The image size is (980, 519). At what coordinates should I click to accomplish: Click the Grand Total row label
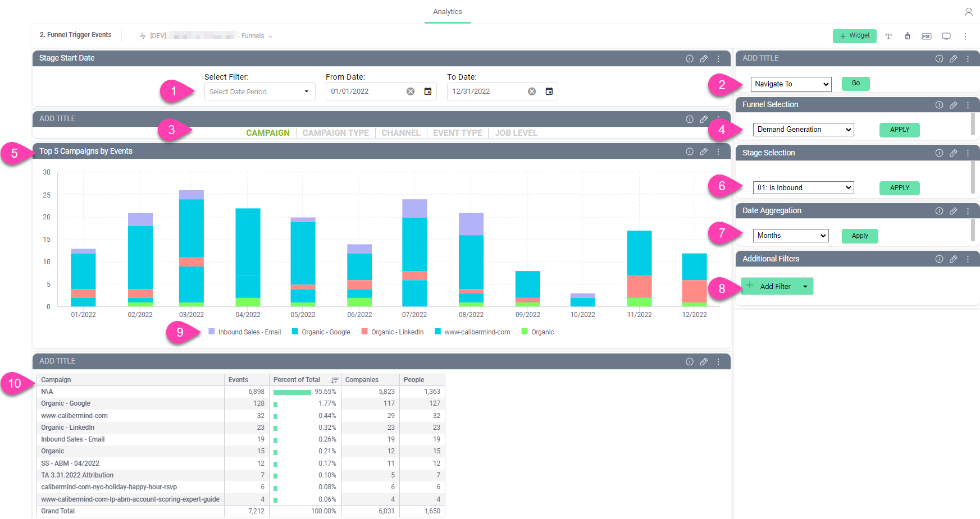coord(58,511)
